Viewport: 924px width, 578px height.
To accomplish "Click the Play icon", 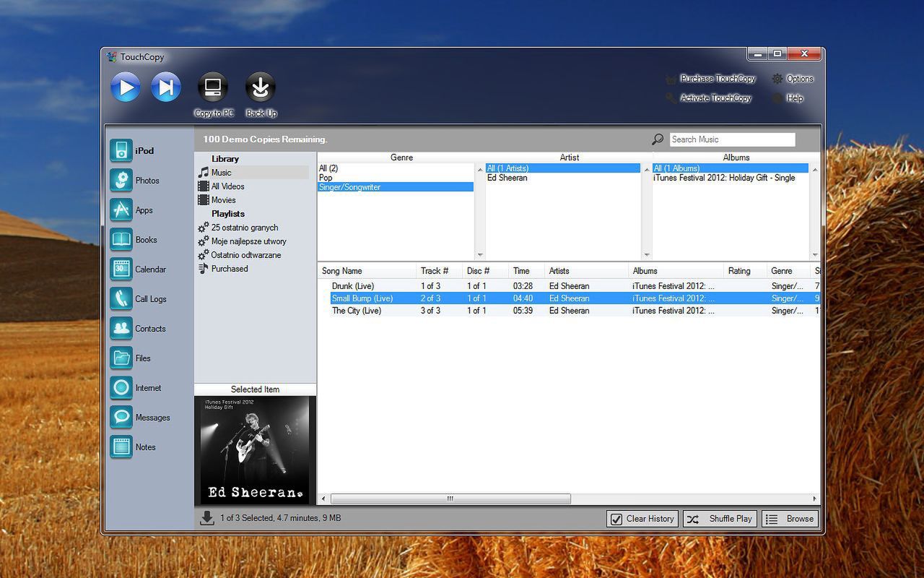I will [125, 87].
